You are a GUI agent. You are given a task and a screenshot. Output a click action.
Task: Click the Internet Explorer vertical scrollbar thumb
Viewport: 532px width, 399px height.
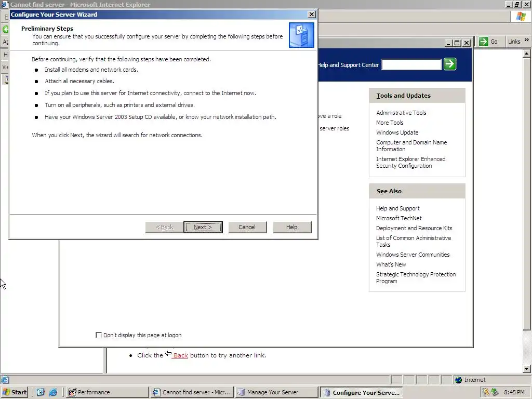pyautogui.click(x=527, y=193)
